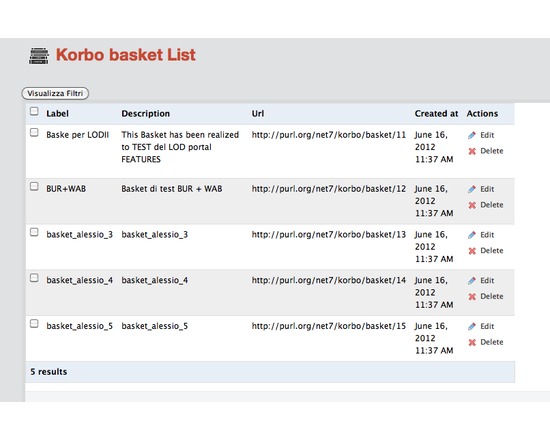
Task: Click the URL ending in basket/14
Action: coord(329,280)
